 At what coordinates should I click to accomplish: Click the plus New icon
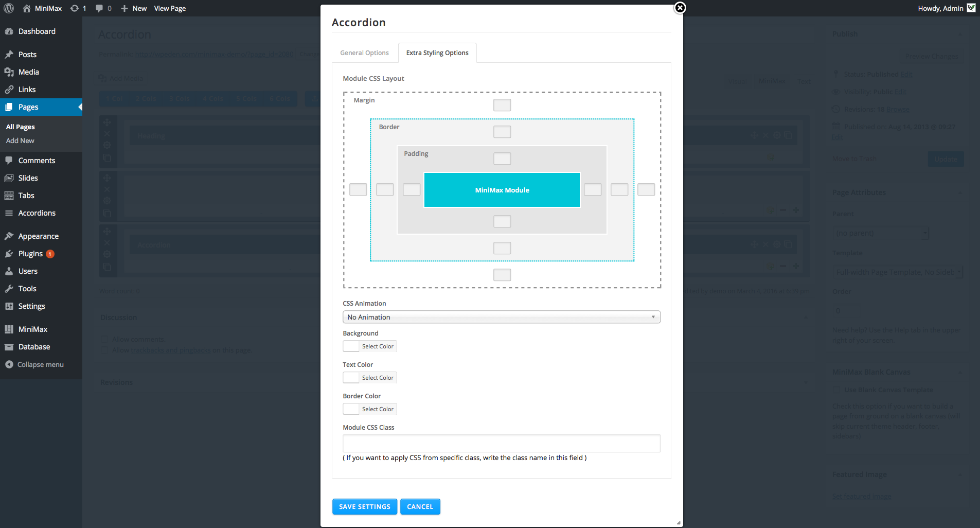pos(124,8)
